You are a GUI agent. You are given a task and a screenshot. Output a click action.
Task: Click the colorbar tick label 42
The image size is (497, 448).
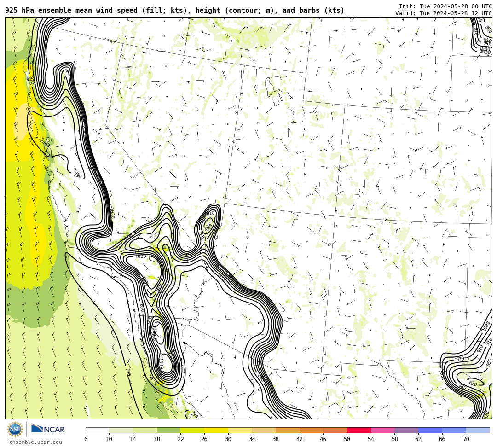pyautogui.click(x=299, y=439)
